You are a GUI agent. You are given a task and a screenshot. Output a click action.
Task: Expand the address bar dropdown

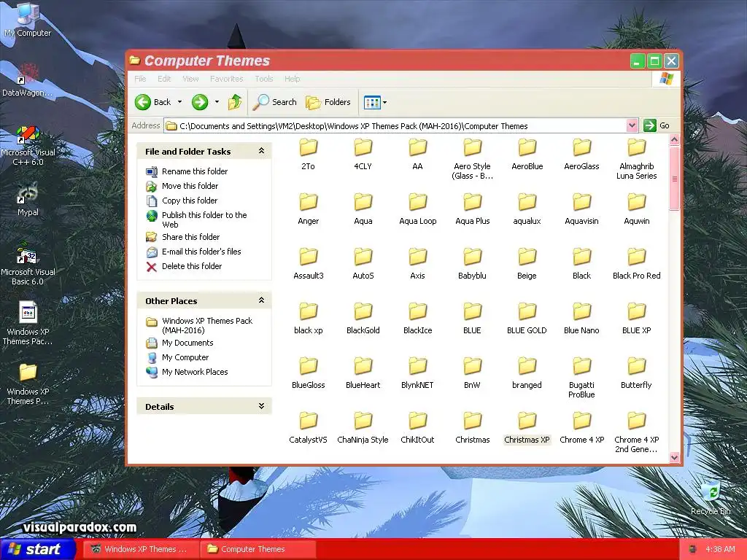(632, 125)
